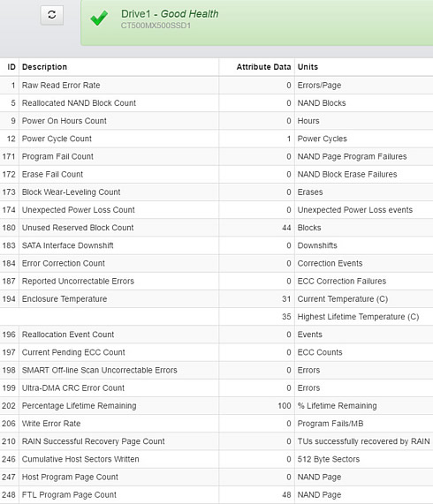Image resolution: width=433 pixels, height=504 pixels.
Task: Click the Power Cycle Count attribute
Action: [x=57, y=139]
